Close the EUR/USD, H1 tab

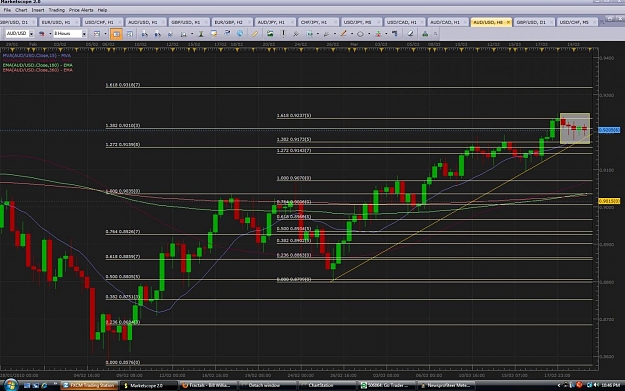tap(77, 22)
